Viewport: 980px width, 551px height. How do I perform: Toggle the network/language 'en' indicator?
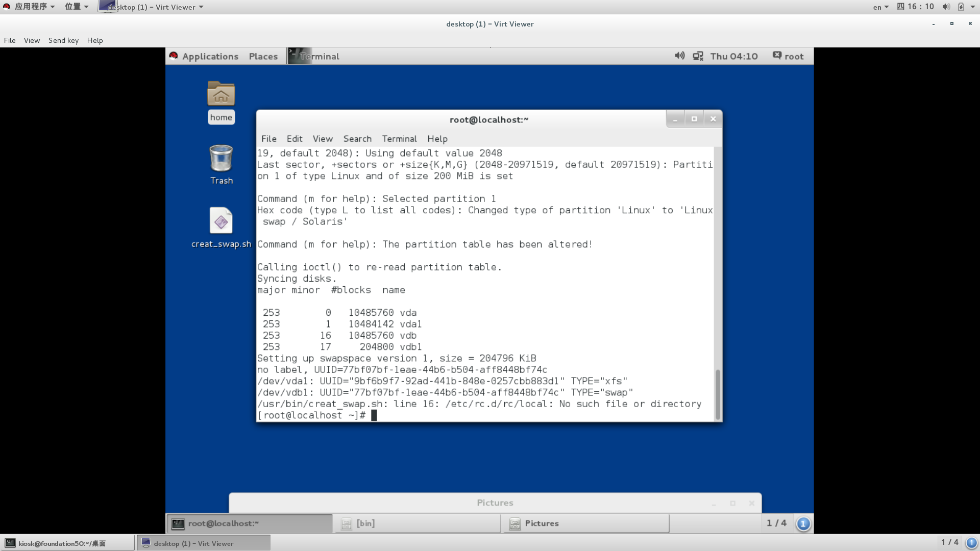[878, 7]
